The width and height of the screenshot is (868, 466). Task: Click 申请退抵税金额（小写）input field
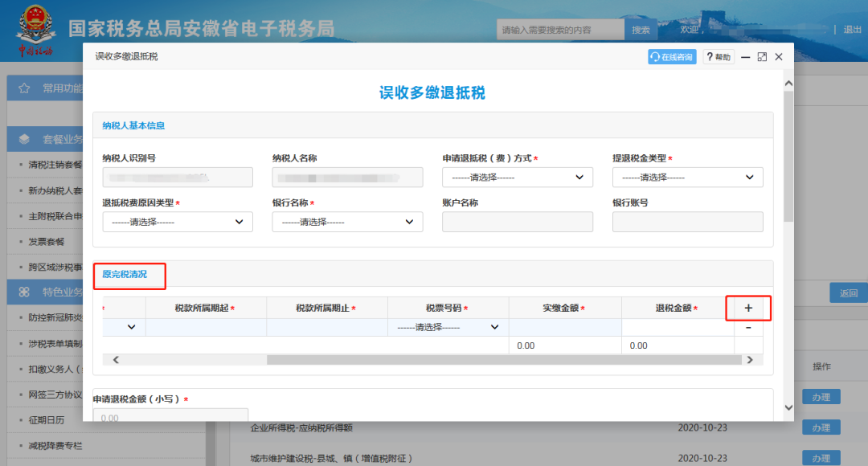click(170, 415)
